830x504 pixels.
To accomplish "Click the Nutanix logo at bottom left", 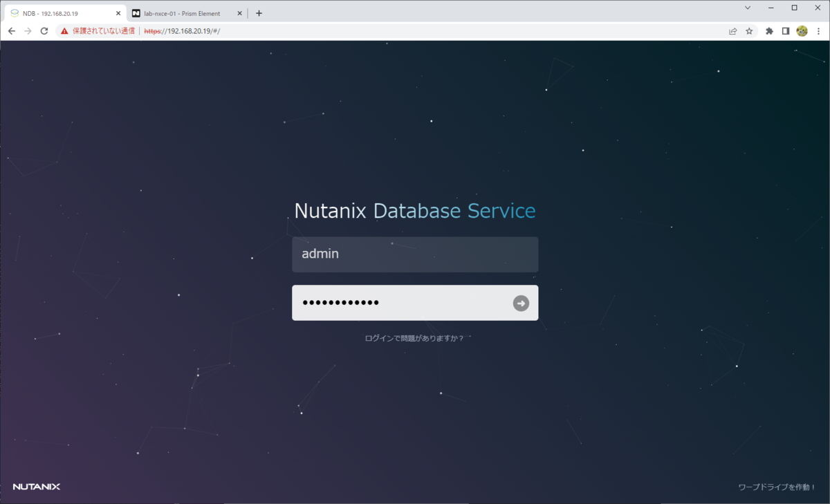I will coord(37,487).
